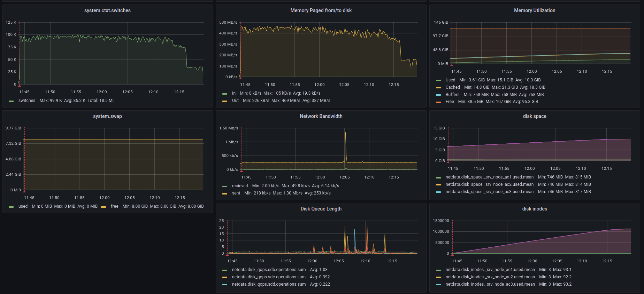Select netdata.disk_space._srv_node_ac3.used.mean legend entry
This screenshot has height=294, width=644.
click(489, 192)
